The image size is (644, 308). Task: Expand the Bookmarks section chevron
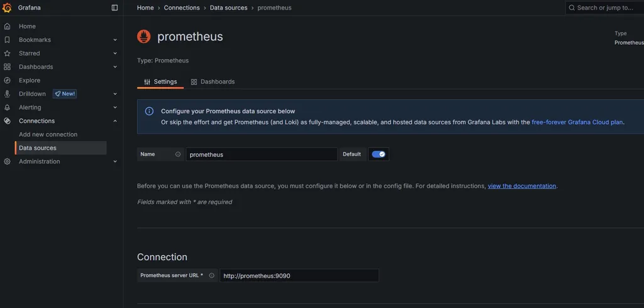click(x=115, y=40)
